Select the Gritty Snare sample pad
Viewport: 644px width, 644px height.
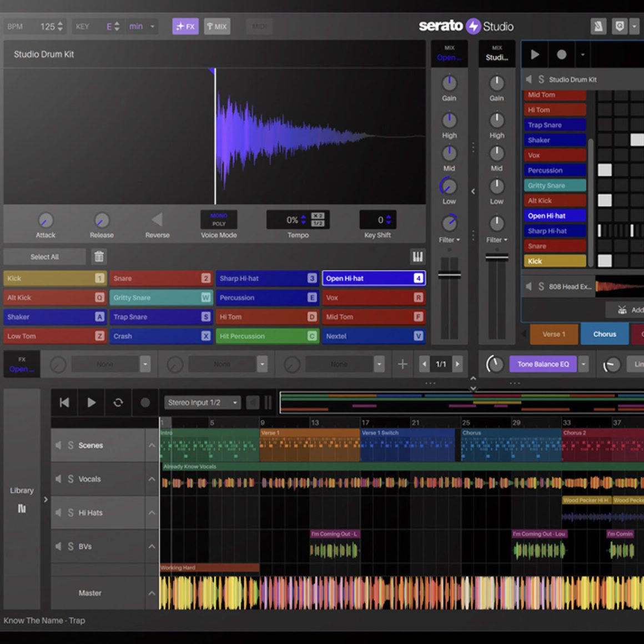161,297
